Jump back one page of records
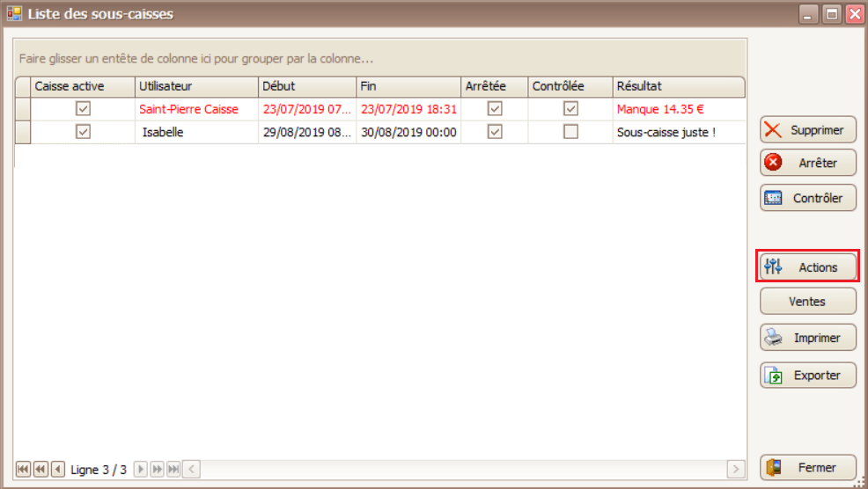 tap(40, 469)
